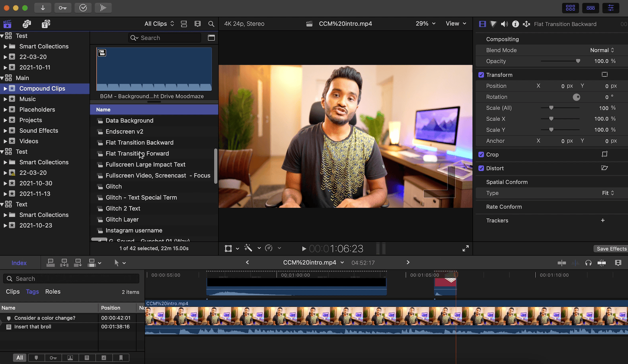Play the viewer clip
The width and height of the screenshot is (628, 364).
(x=304, y=249)
